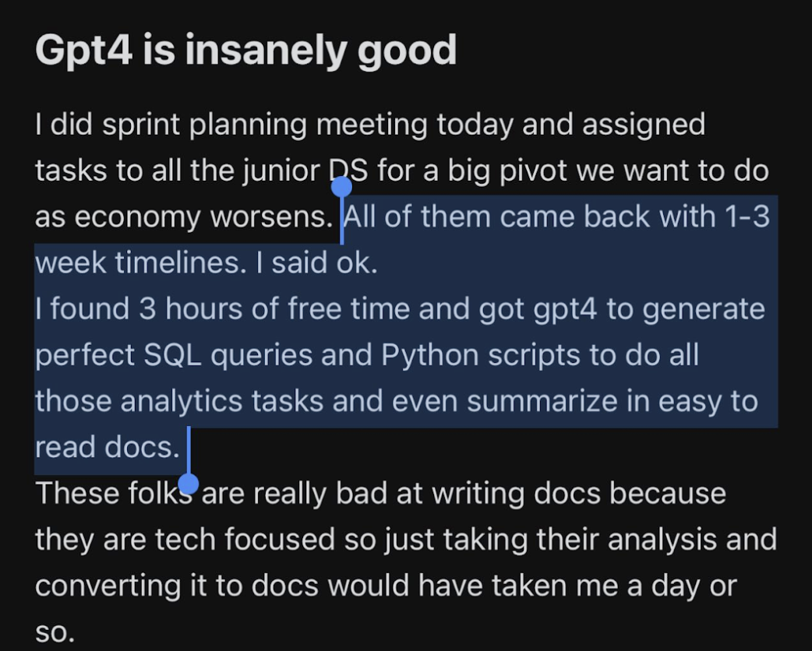Click the word 'junior' in second line
The image size is (812, 651).
tap(281, 172)
